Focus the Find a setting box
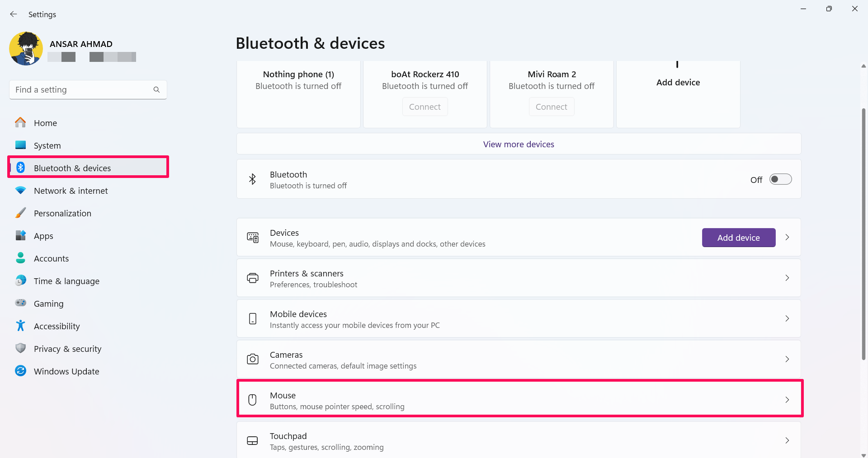The width and height of the screenshot is (868, 458). [x=88, y=89]
